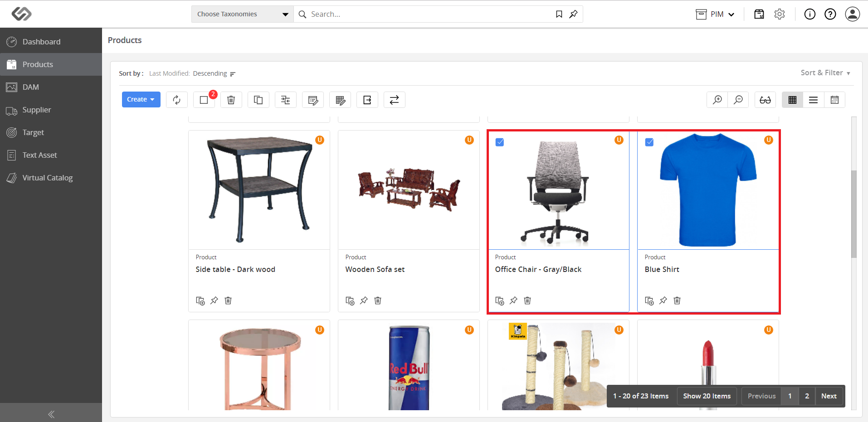868x422 pixels.
Task: Open the Choose Taxonomies dropdown
Action: pos(243,14)
